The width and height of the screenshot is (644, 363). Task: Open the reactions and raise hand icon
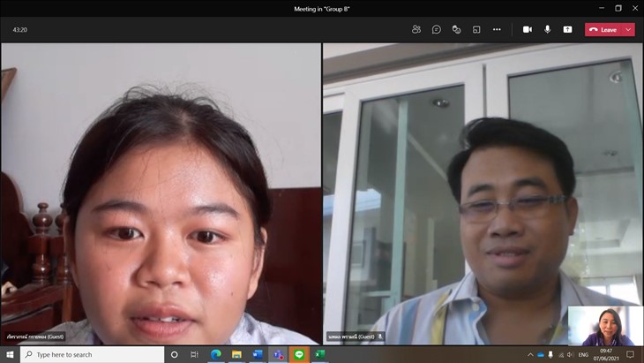456,29
